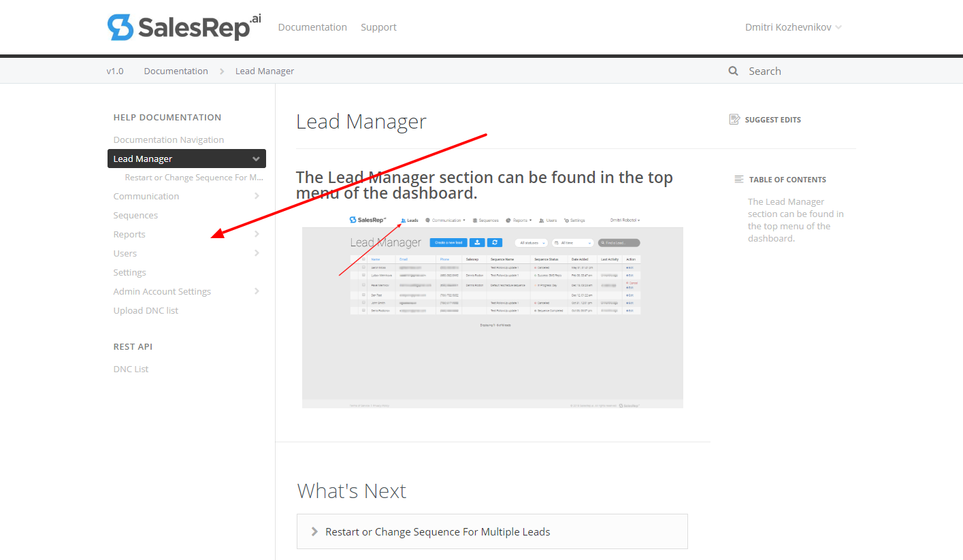
Task: Click the Lead Manager dashboard screenshot
Action: tap(493, 310)
